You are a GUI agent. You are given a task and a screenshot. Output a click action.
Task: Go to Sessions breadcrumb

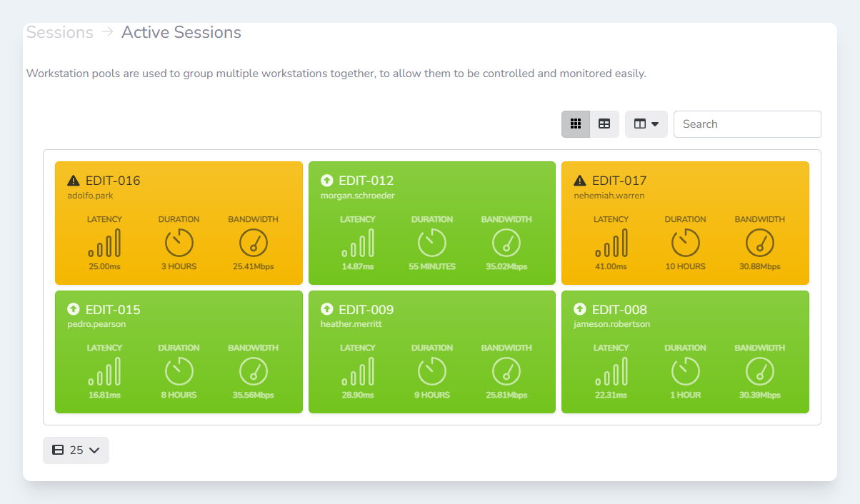(60, 33)
